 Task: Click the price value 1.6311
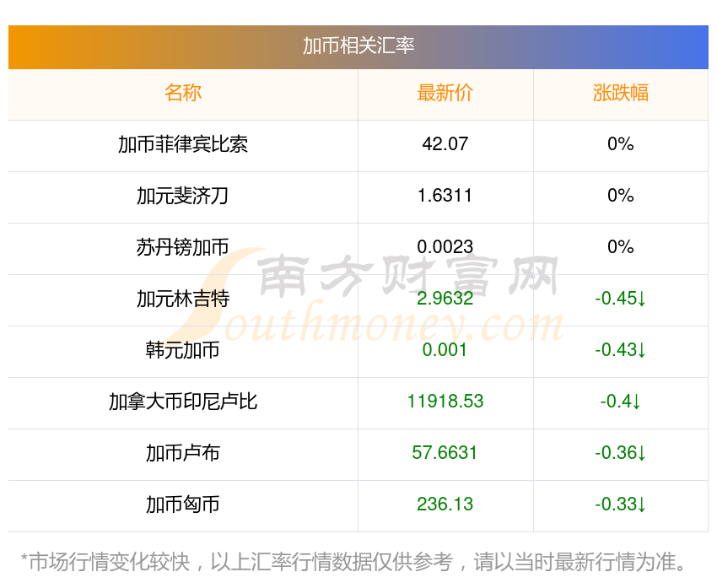click(445, 196)
